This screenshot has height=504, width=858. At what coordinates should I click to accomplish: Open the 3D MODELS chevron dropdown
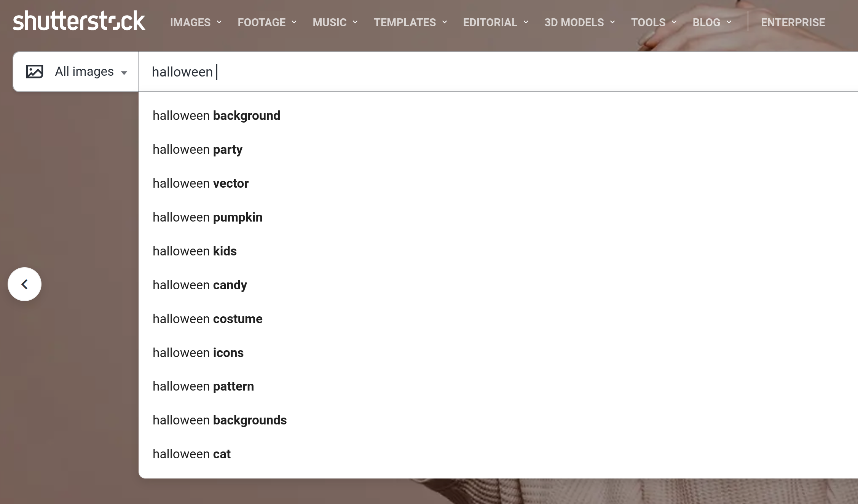coord(612,22)
